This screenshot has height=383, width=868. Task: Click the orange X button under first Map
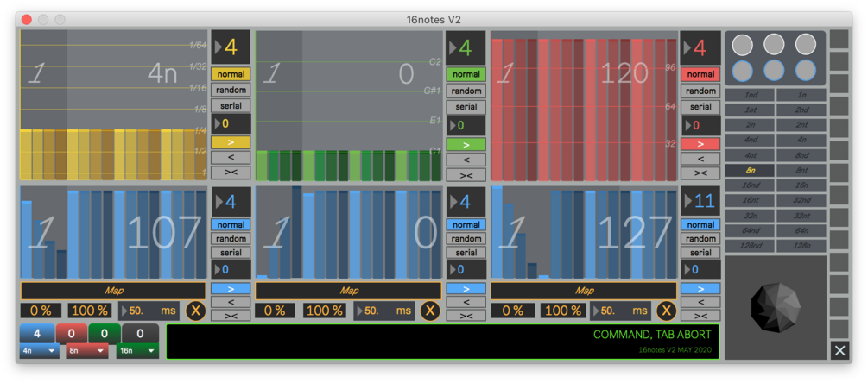pos(195,311)
